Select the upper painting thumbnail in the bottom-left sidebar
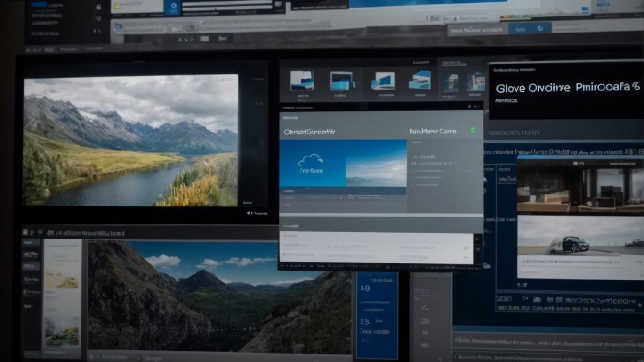The image size is (644, 362). pos(62,280)
